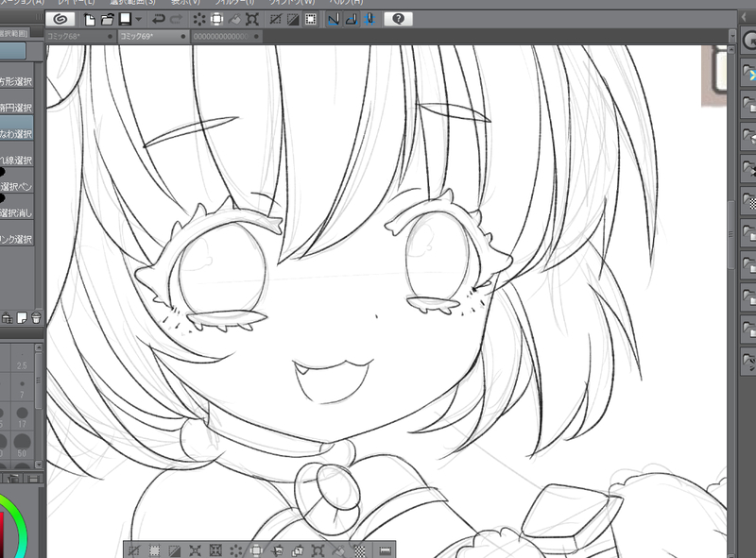
Task: Switch to the コミック69 canvas tab
Action: pyautogui.click(x=153, y=36)
